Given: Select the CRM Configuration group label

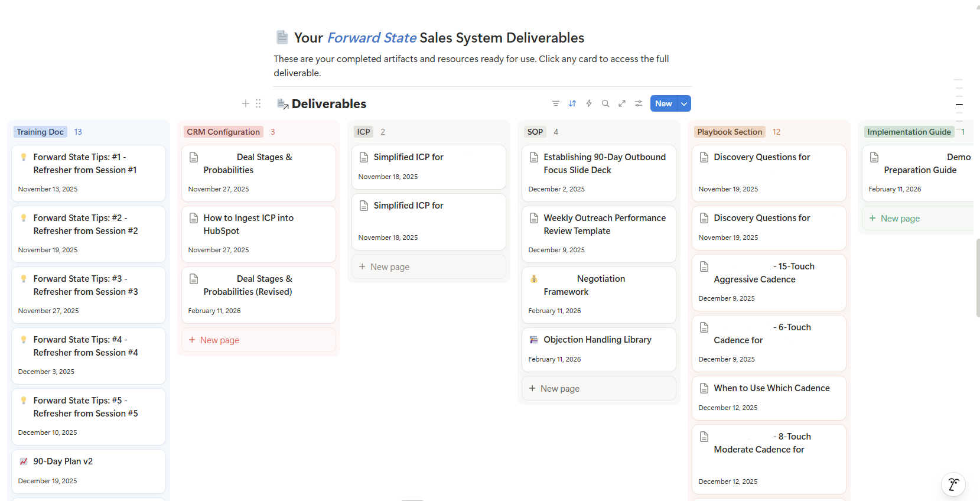Looking at the screenshot, I should tap(223, 132).
